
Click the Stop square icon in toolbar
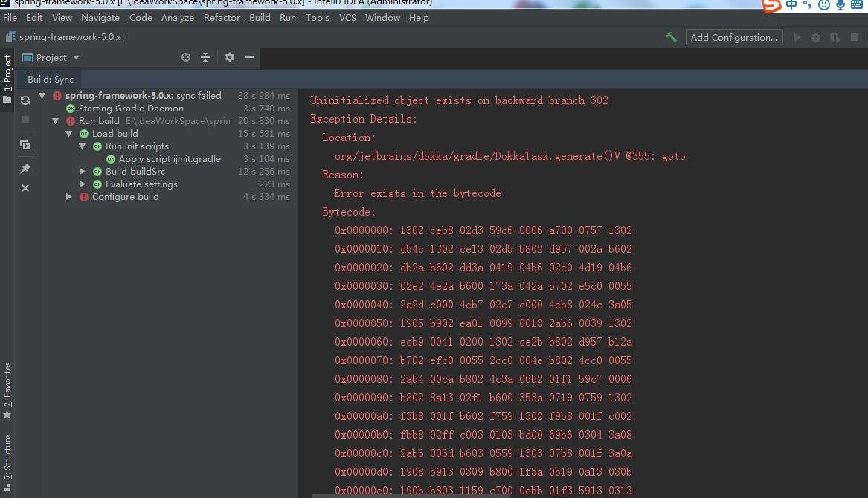[855, 37]
